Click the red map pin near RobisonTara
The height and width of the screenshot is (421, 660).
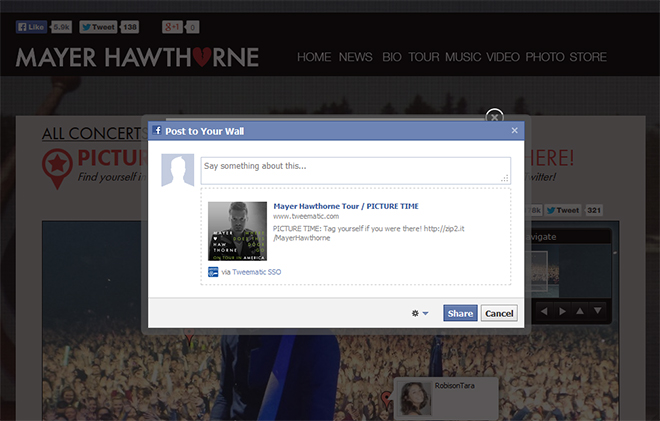click(x=386, y=399)
